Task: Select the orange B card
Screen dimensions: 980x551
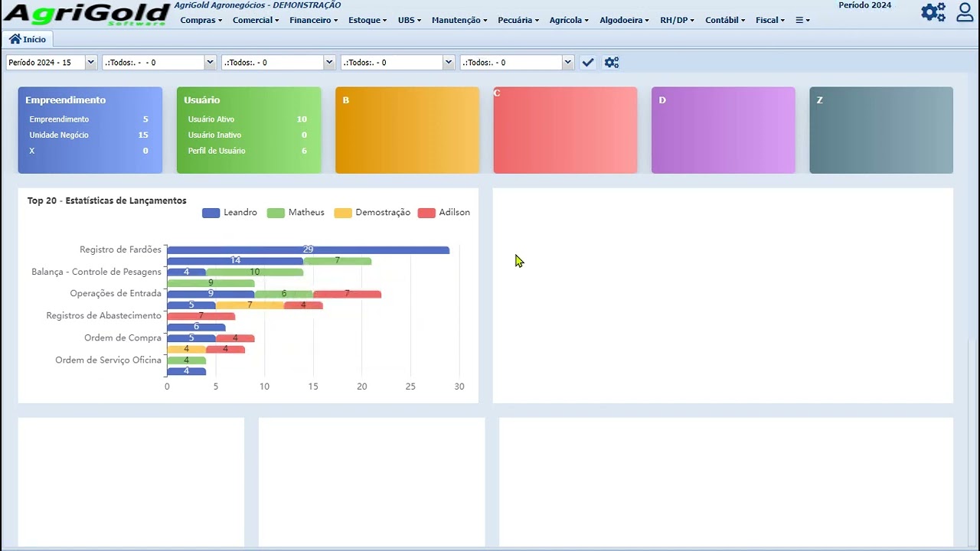Action: (x=407, y=130)
